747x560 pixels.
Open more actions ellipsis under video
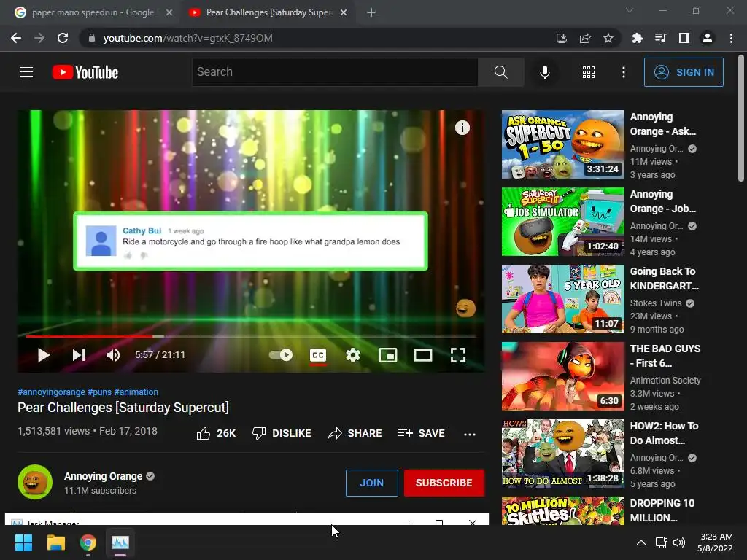(x=470, y=434)
